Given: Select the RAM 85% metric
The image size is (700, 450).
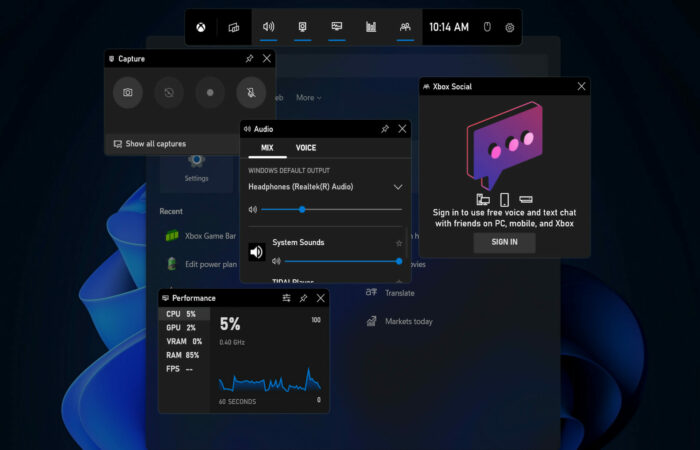Looking at the screenshot, I should (184, 355).
